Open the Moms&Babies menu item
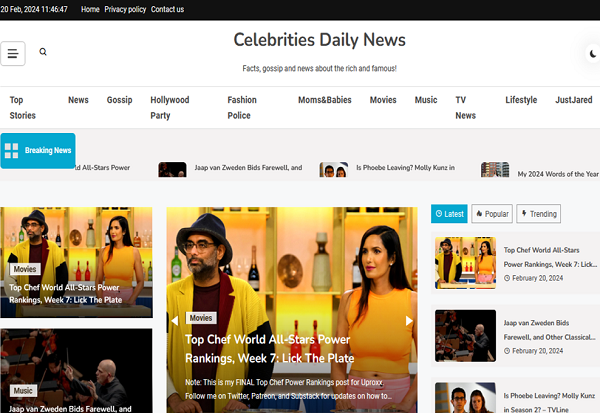600x413 pixels. (324, 100)
